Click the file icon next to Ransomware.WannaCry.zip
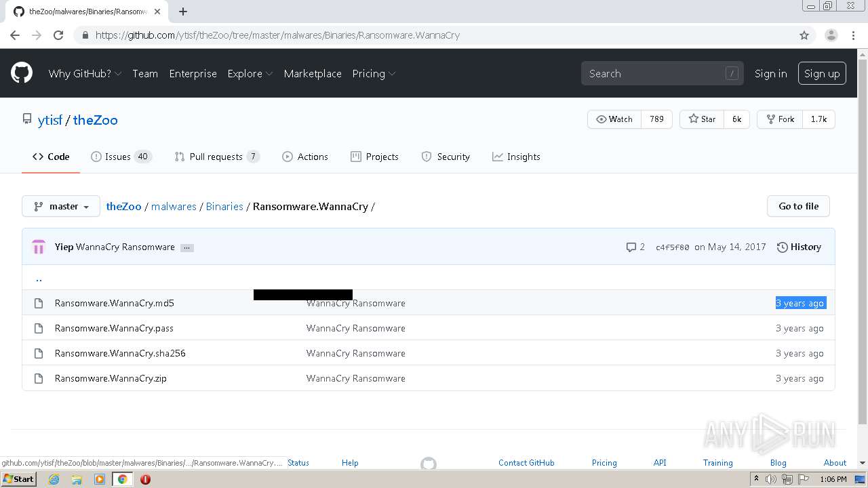The width and height of the screenshot is (868, 488). tap(39, 378)
